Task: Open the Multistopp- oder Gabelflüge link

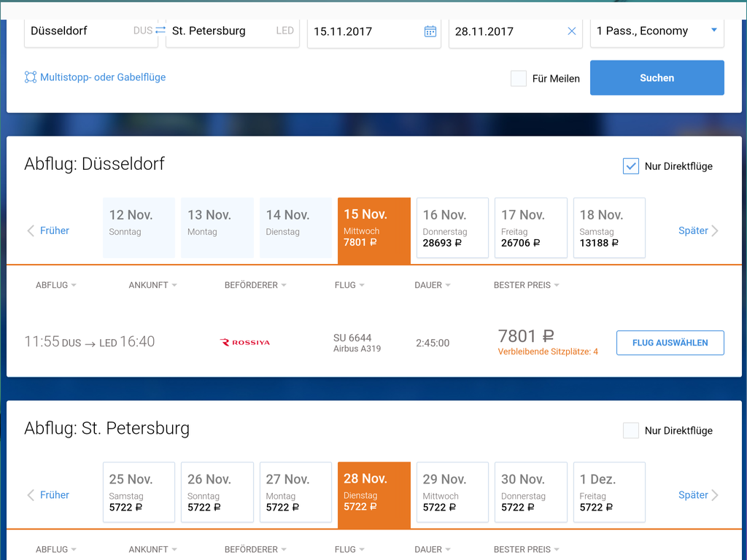Action: [x=103, y=77]
